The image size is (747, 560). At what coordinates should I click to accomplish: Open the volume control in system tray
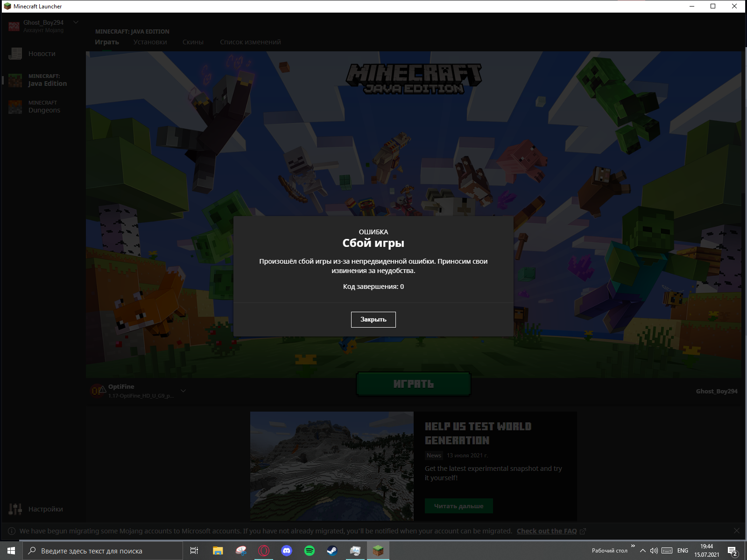(x=654, y=551)
